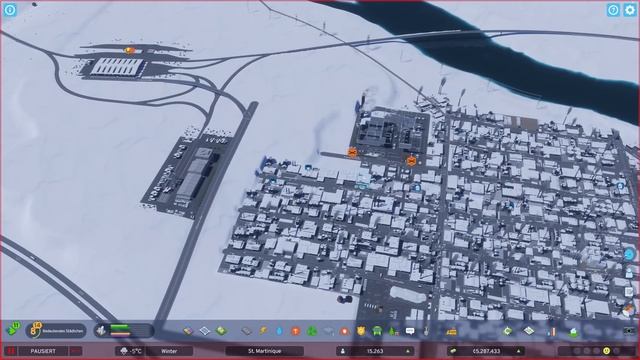Open the police and administration menu
Screen dimensions: 640x360
pyautogui.click(x=361, y=331)
